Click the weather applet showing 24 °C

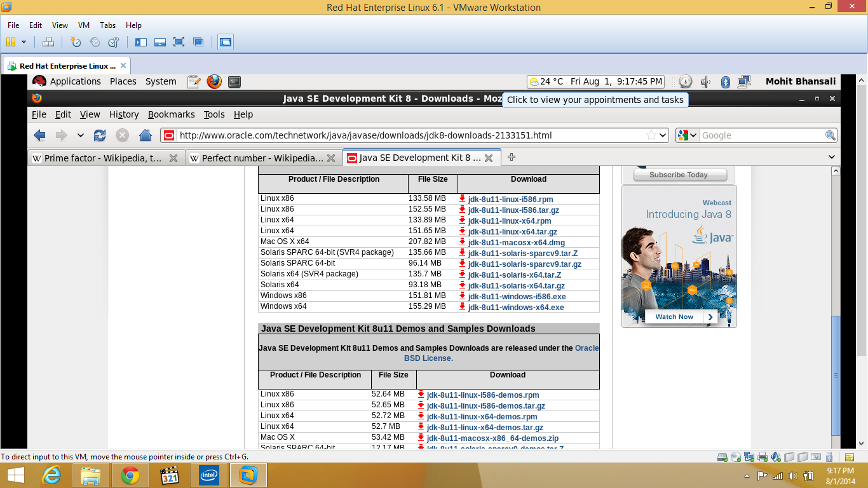(546, 81)
